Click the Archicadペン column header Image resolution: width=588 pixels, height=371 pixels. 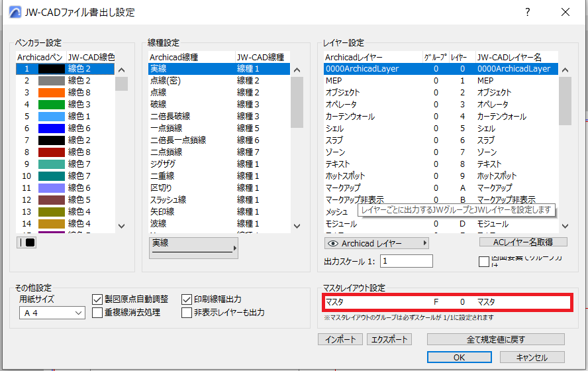click(41, 57)
